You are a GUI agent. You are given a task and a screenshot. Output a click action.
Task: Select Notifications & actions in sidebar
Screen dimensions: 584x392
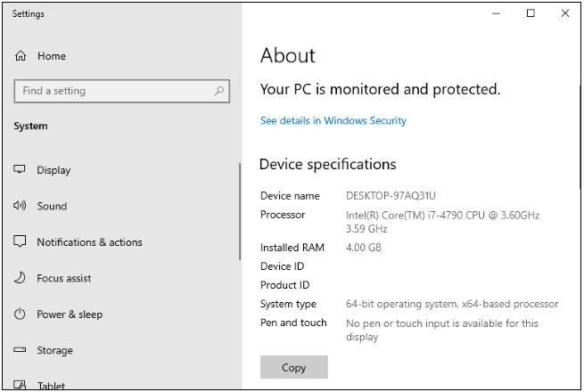[x=89, y=242]
